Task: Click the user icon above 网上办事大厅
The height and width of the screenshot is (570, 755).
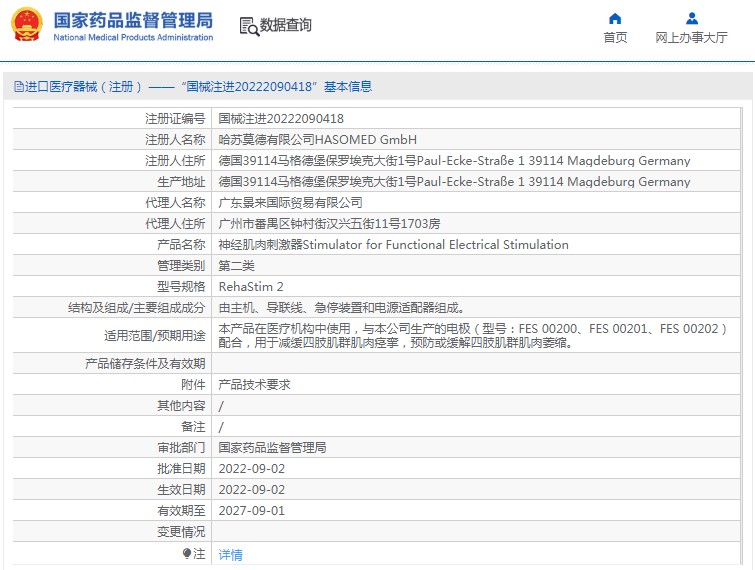Action: [691, 19]
